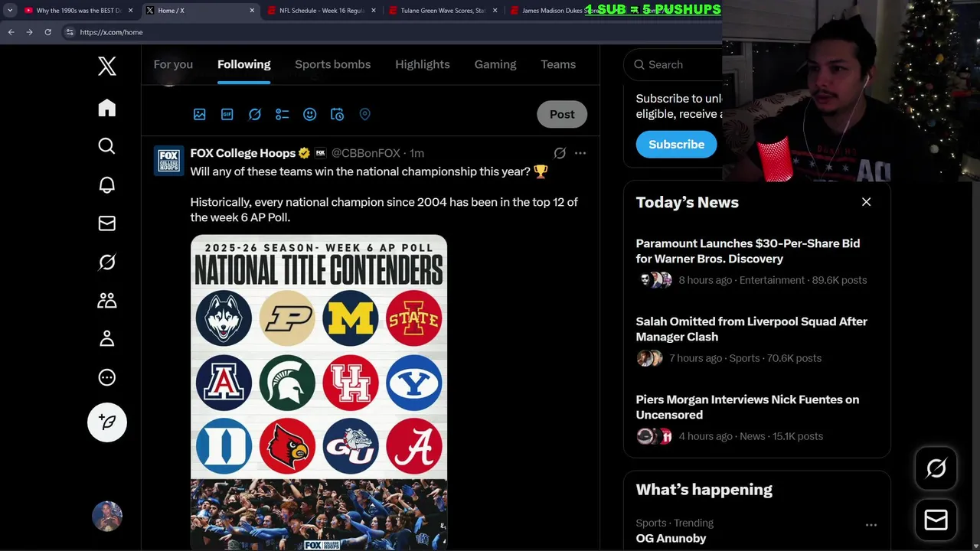Open Teams tab

(x=558, y=64)
